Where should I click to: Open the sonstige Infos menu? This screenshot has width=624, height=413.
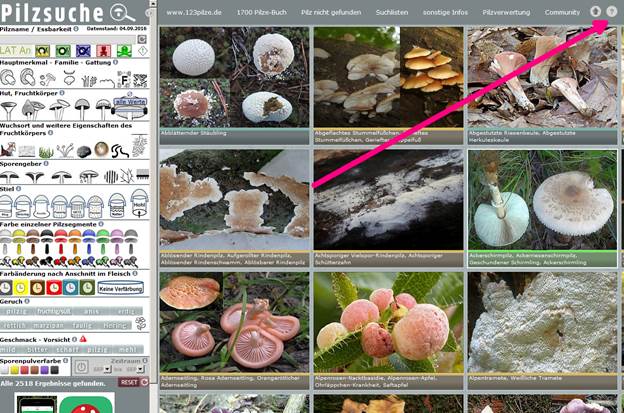coord(445,12)
